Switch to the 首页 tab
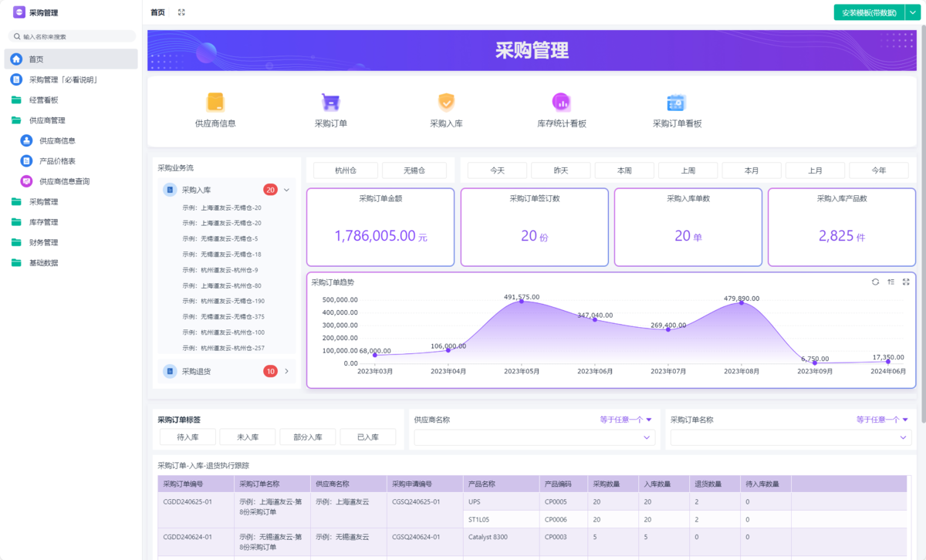Image resolution: width=926 pixels, height=560 pixels. point(157,12)
